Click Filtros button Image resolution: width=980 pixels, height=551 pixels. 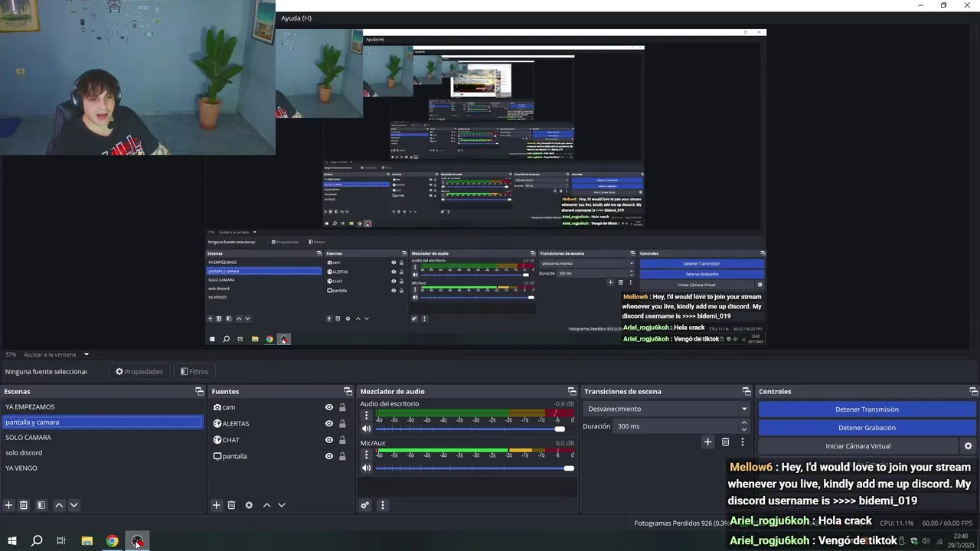194,372
